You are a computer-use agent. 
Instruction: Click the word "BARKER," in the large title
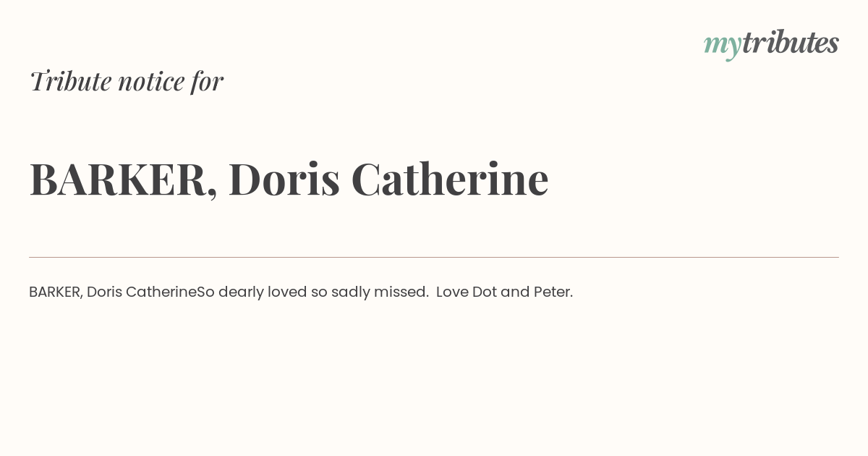coord(124,180)
